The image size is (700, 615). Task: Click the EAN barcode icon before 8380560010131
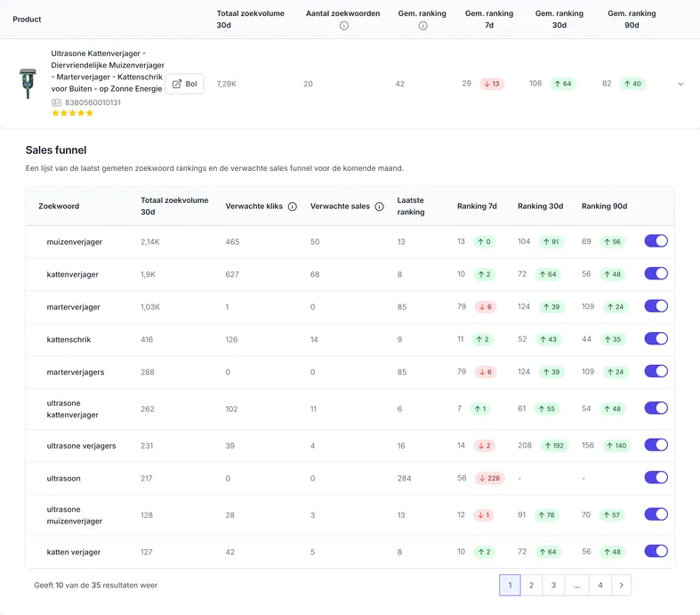point(56,102)
